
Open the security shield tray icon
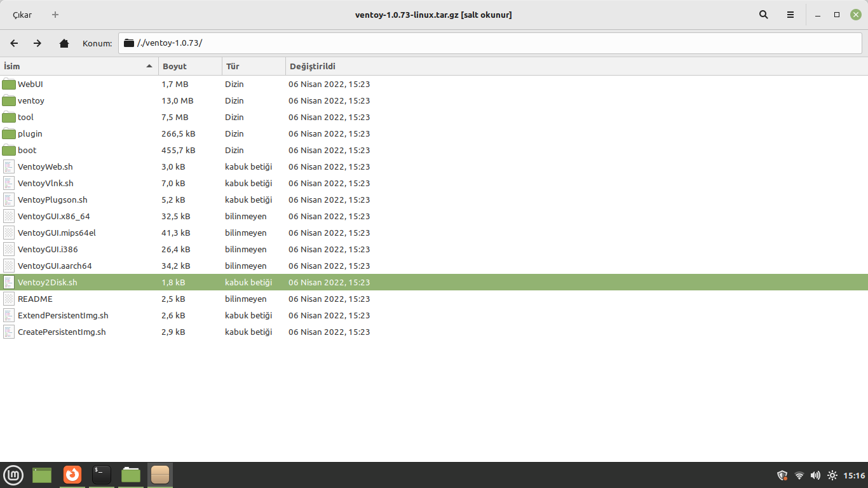tap(783, 475)
